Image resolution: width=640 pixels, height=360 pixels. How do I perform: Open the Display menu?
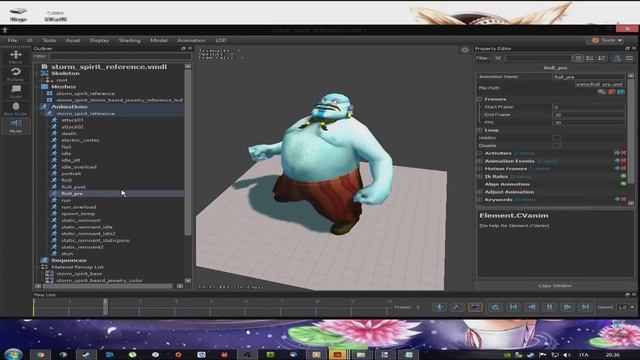tap(99, 40)
